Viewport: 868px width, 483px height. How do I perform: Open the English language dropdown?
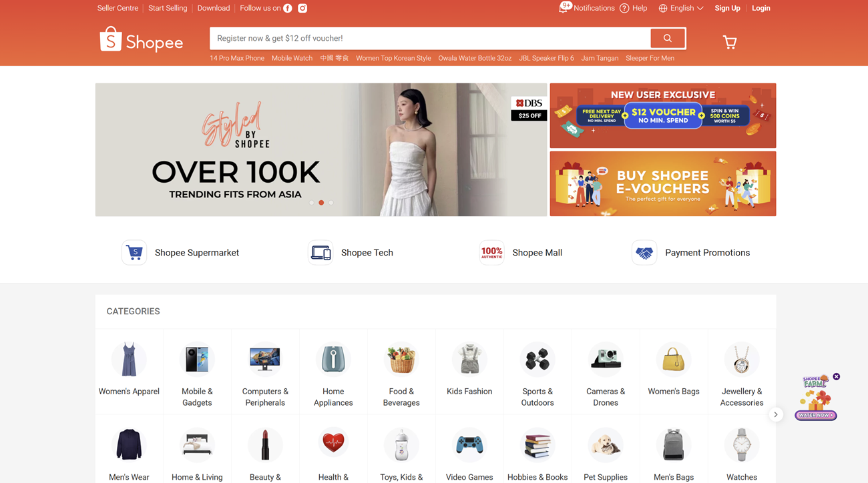click(681, 8)
